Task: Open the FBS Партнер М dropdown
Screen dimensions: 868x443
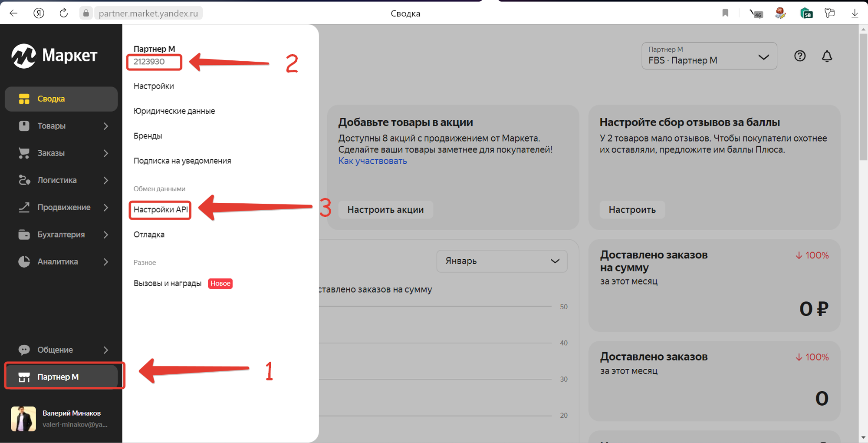Action: (x=709, y=56)
